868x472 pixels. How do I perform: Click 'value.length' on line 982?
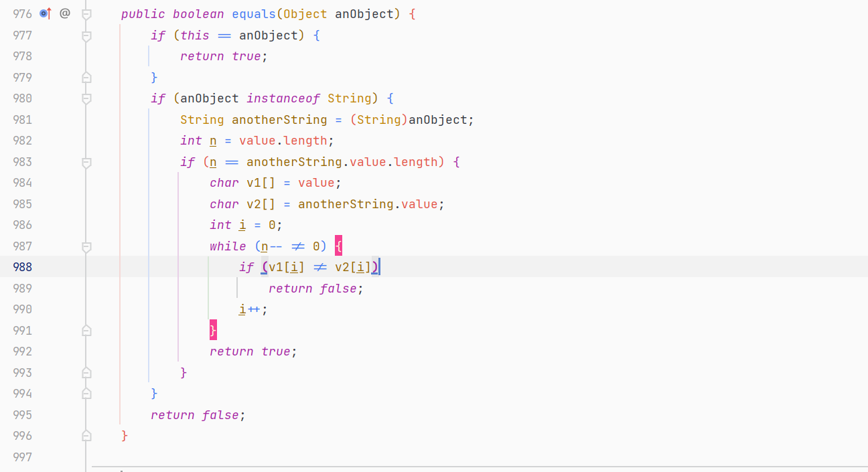click(x=283, y=141)
